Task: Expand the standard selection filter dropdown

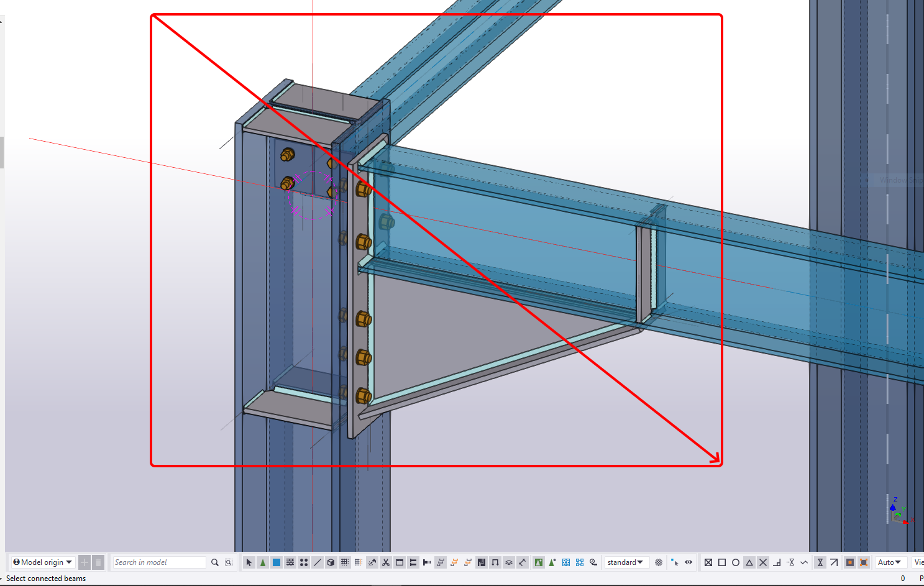Action: coord(625,562)
